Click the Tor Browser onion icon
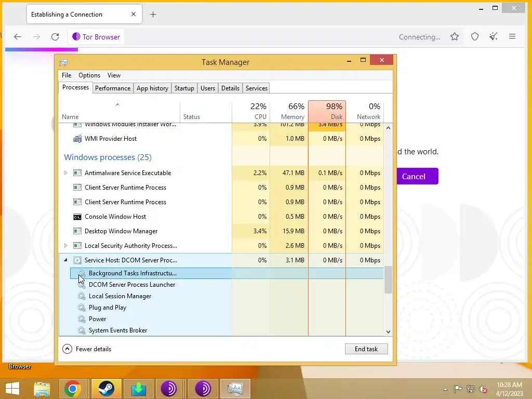The height and width of the screenshot is (399, 532). coord(76,37)
